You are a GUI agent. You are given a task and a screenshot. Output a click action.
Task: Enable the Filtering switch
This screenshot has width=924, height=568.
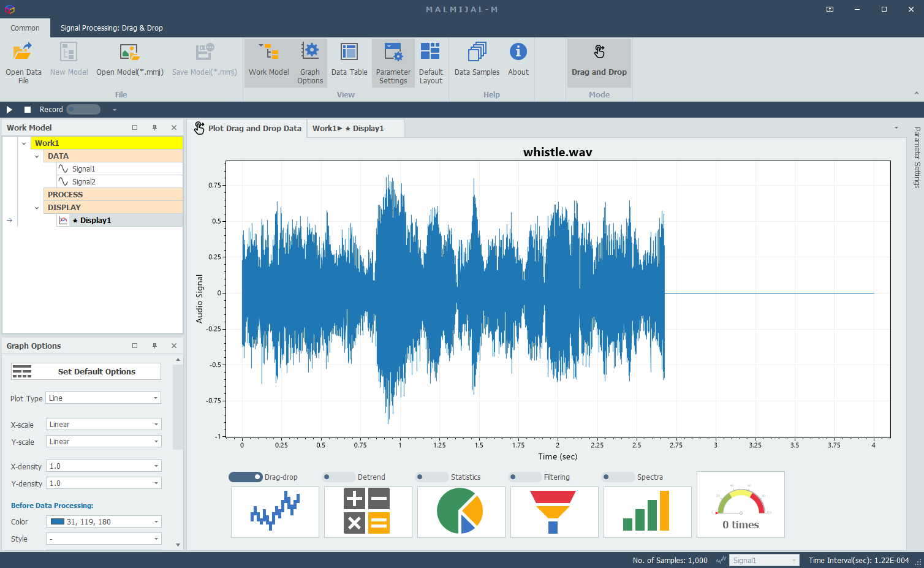[x=525, y=477]
